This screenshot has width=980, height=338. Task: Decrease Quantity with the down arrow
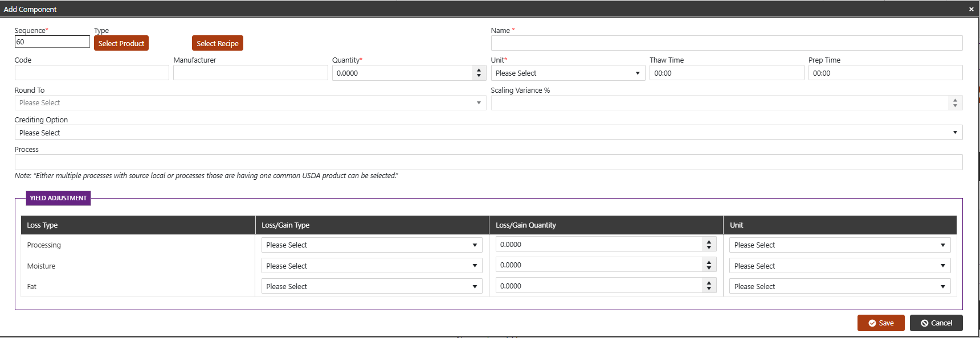tap(479, 76)
